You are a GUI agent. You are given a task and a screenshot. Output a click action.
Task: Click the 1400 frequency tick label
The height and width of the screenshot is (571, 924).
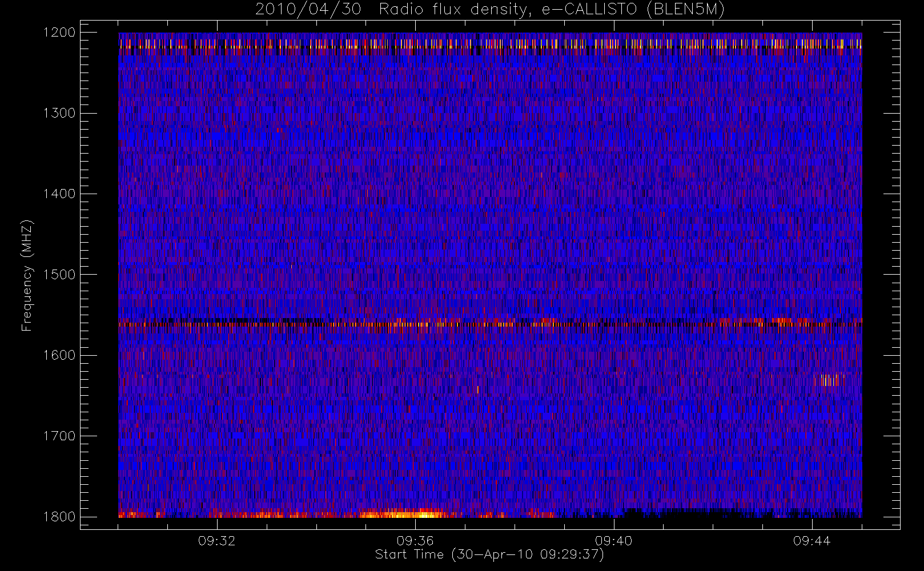(x=59, y=194)
